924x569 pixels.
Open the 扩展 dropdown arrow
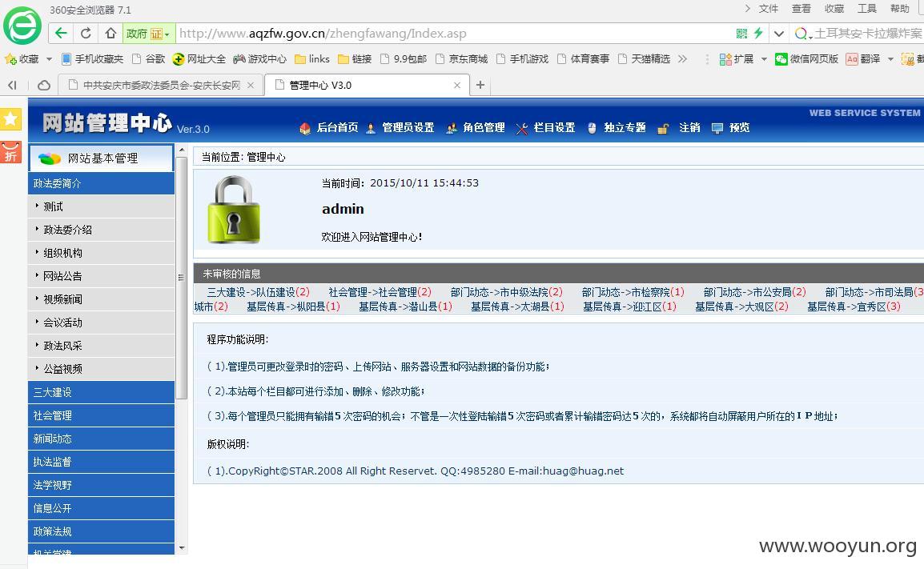click(x=764, y=59)
